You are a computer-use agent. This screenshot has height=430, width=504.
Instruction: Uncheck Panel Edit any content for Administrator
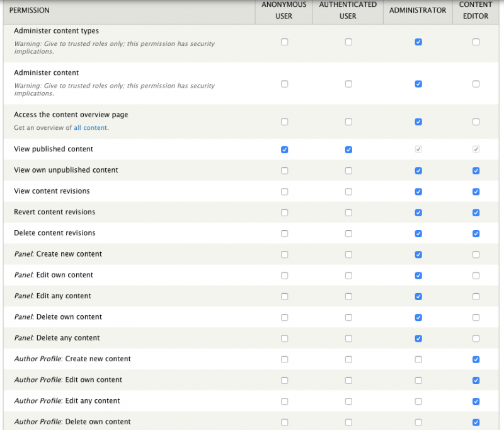pos(418,296)
